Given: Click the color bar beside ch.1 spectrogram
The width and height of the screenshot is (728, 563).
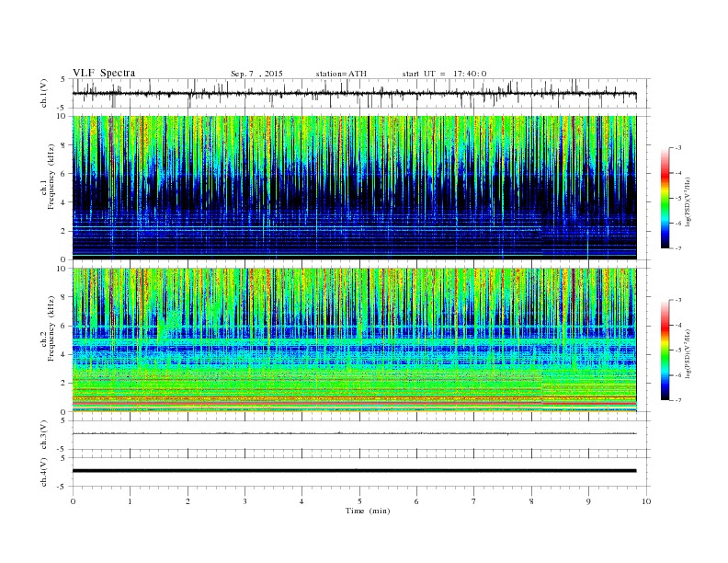Looking at the screenshot, I should tap(665, 199).
